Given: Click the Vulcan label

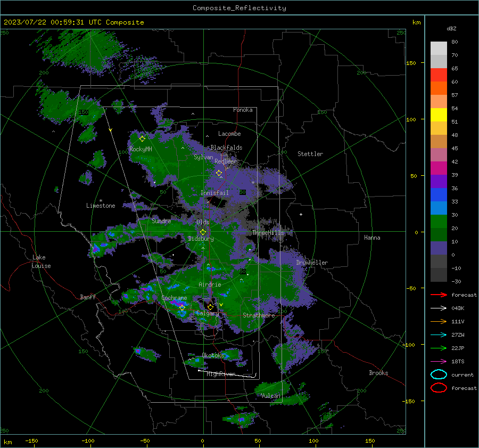Looking at the screenshot, I should (271, 396).
